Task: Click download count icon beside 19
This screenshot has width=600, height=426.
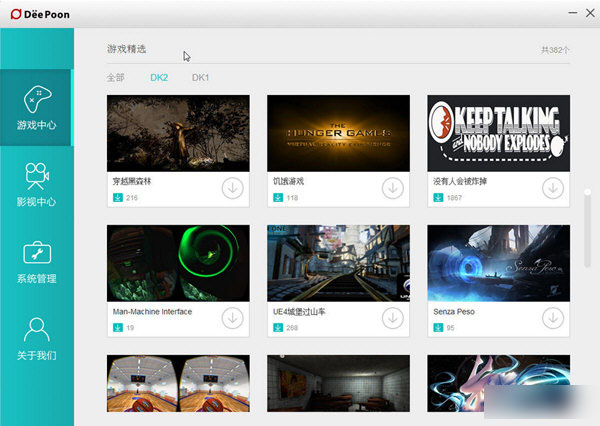Action: coord(118,328)
